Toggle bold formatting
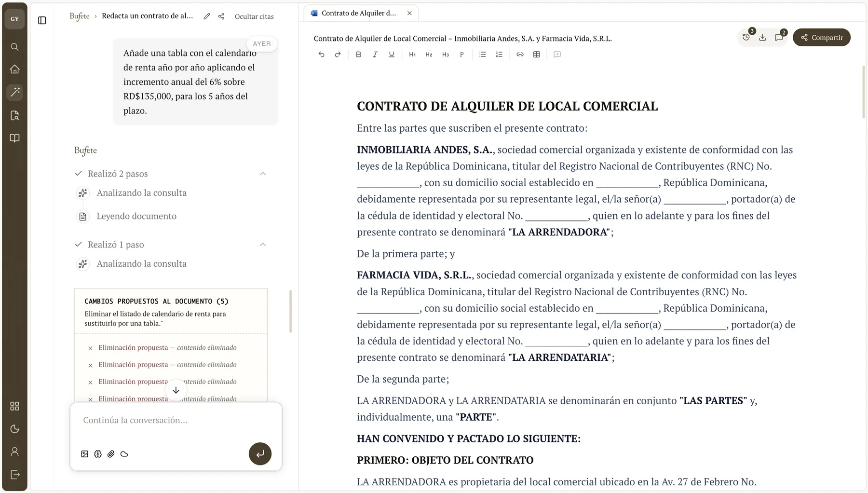 point(358,55)
